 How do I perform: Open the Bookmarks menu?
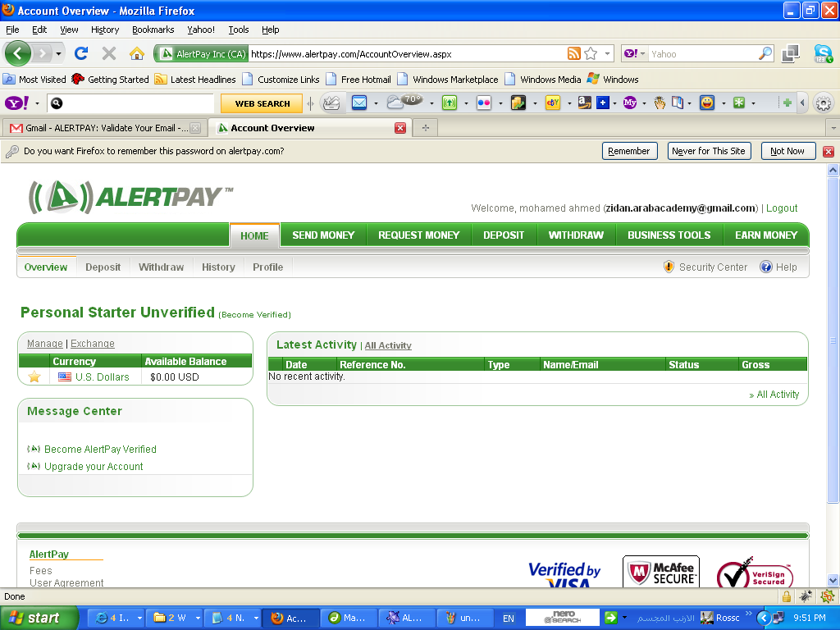point(153,30)
